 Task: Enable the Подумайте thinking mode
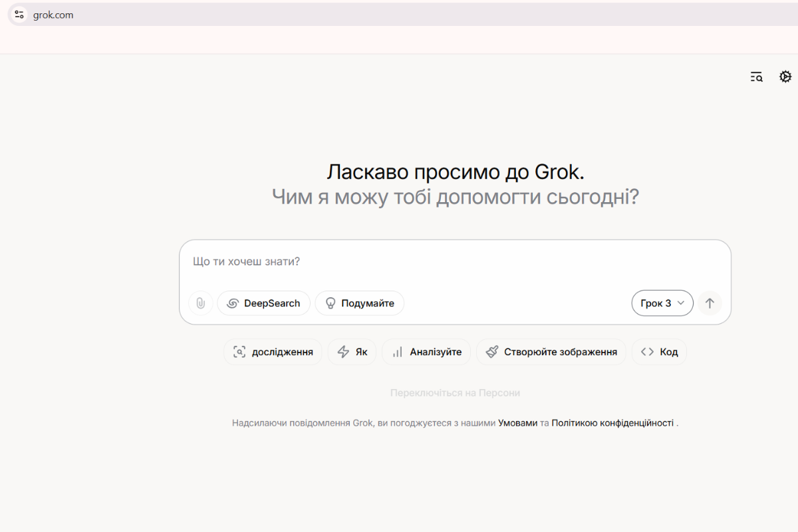360,303
